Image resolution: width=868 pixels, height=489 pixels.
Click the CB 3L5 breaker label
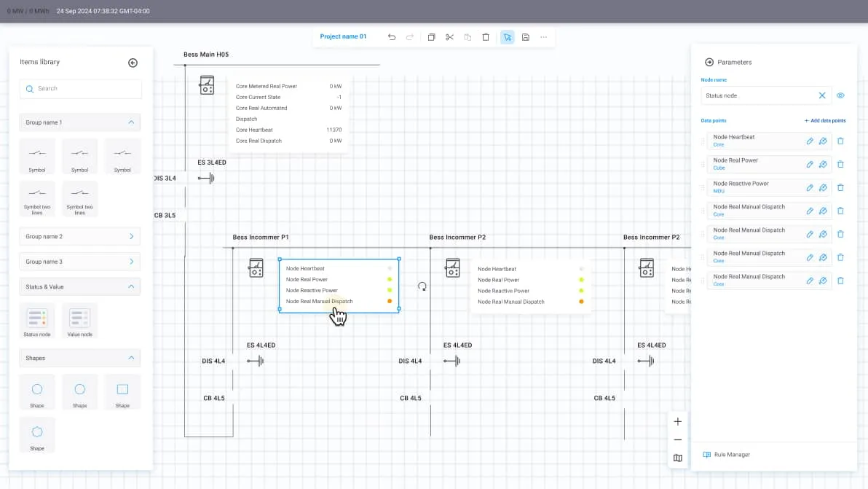pyautogui.click(x=165, y=216)
